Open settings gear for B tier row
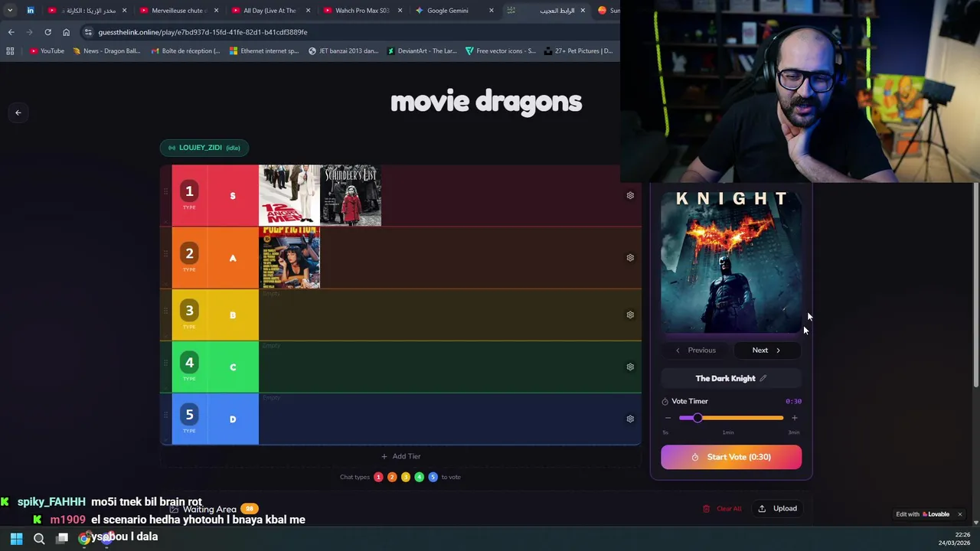 (630, 315)
